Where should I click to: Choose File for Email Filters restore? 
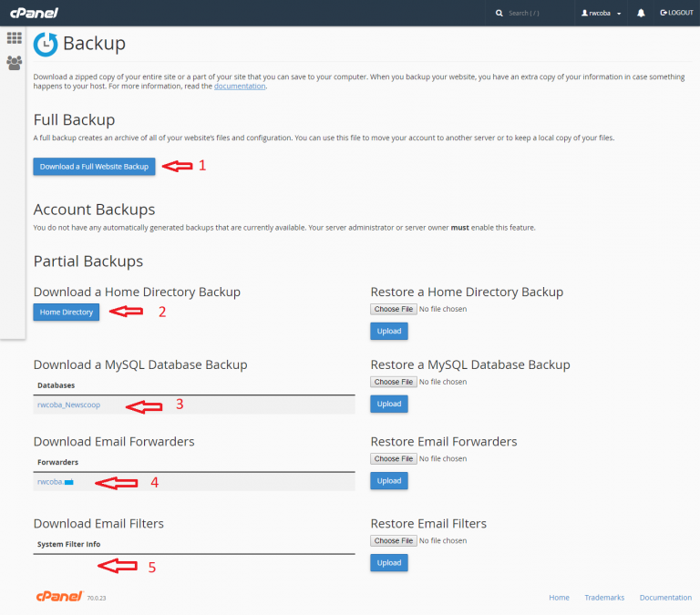[x=394, y=541]
